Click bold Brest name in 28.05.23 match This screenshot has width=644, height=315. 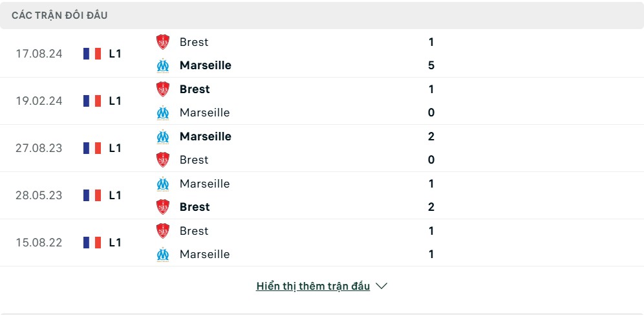pyautogui.click(x=195, y=207)
